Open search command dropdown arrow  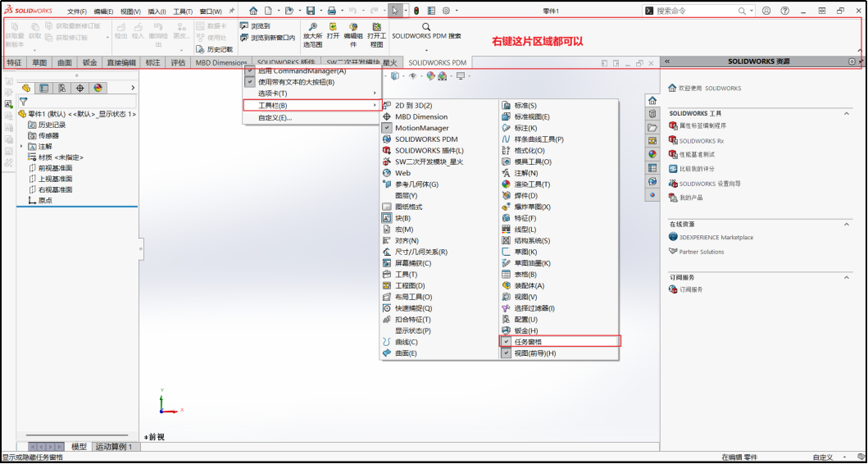click(752, 11)
